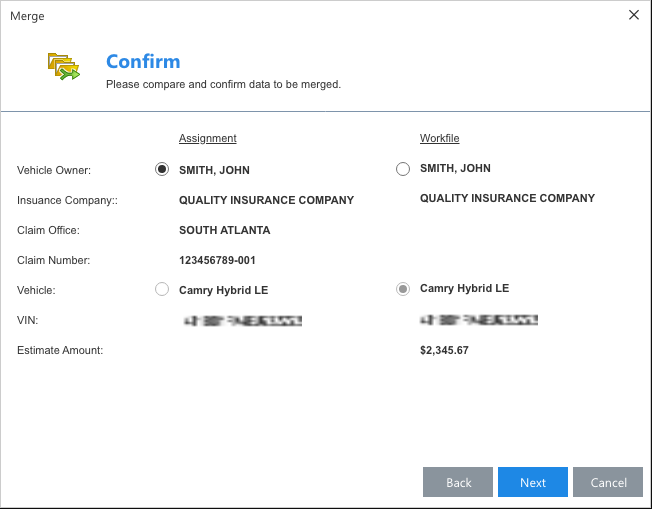652x509 pixels.
Task: Choose Workfile Camry Hybrid LE vehicle radio
Action: pyautogui.click(x=403, y=289)
